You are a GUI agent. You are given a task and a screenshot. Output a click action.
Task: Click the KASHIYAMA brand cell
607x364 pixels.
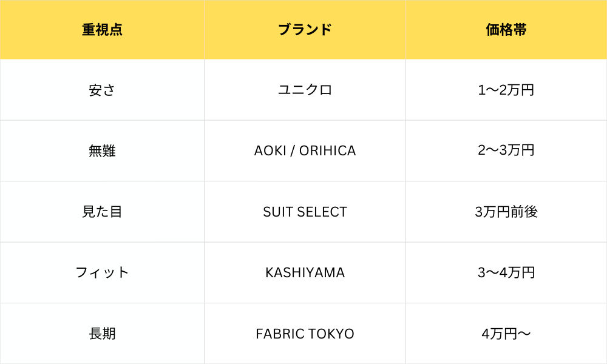coord(305,272)
